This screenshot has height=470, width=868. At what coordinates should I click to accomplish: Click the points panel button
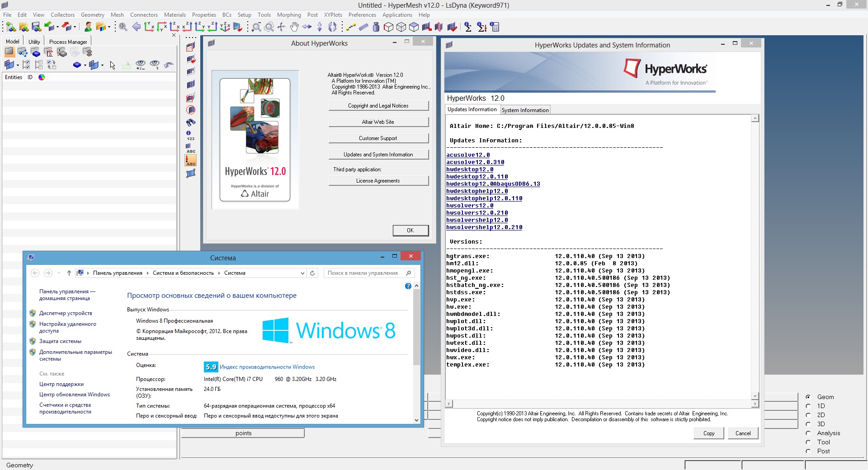point(243,433)
